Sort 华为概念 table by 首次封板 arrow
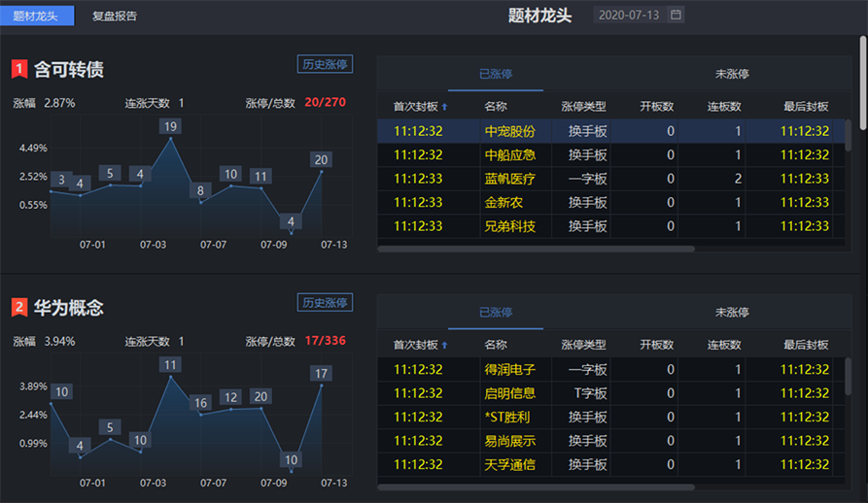Screen dimensions: 868x503 (x=444, y=345)
